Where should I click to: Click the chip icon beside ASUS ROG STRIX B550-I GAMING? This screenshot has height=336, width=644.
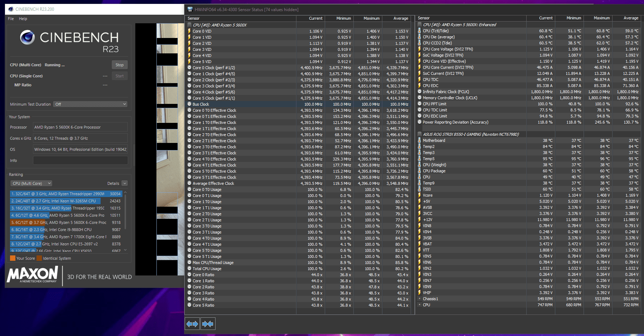(x=420, y=134)
